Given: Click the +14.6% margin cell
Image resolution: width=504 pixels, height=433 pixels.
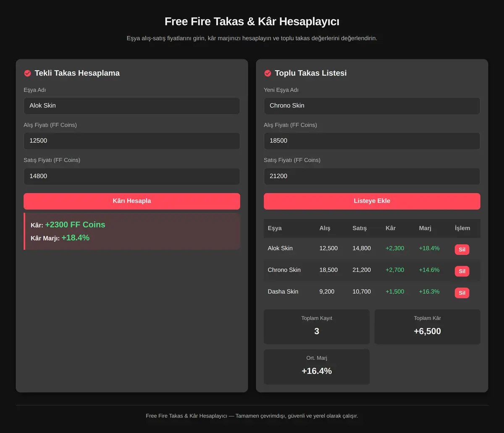Looking at the screenshot, I should (x=429, y=270).
